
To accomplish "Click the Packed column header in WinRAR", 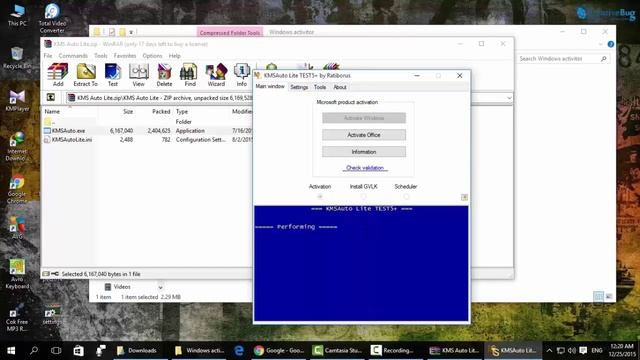I will pyautogui.click(x=161, y=111).
